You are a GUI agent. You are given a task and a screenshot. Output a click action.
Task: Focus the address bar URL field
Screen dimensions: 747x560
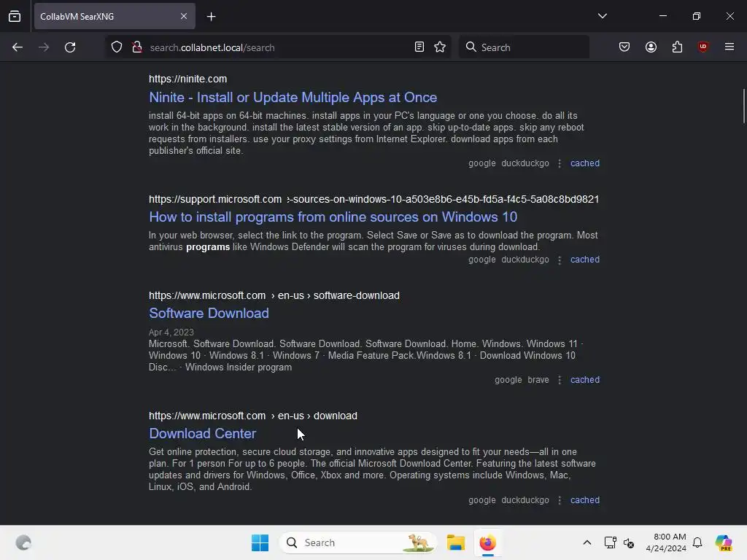[278, 47]
